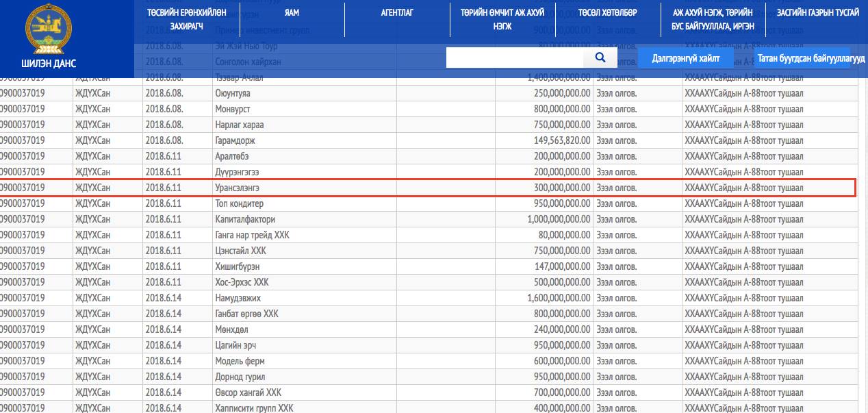868x413 pixels.
Task: Click the ШИЛЭН ДАНС site title
Action: [49, 64]
